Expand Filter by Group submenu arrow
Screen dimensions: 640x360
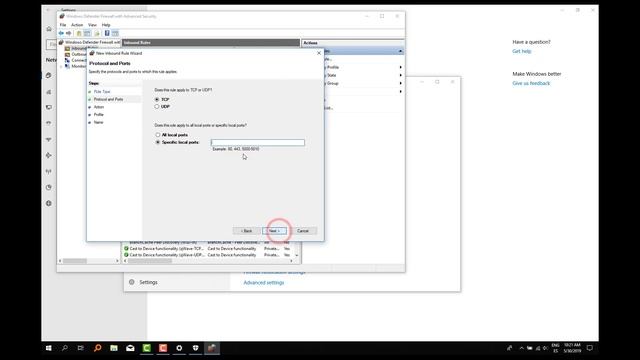(400, 83)
